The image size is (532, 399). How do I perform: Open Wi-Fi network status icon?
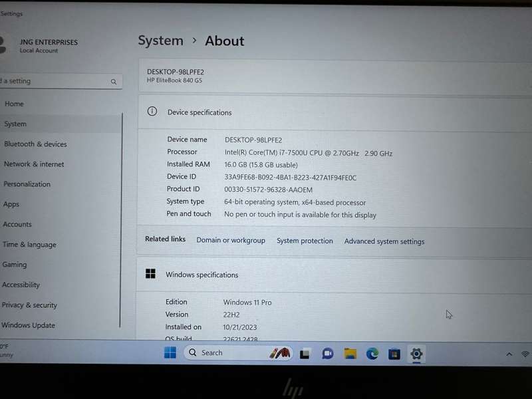[x=525, y=354]
